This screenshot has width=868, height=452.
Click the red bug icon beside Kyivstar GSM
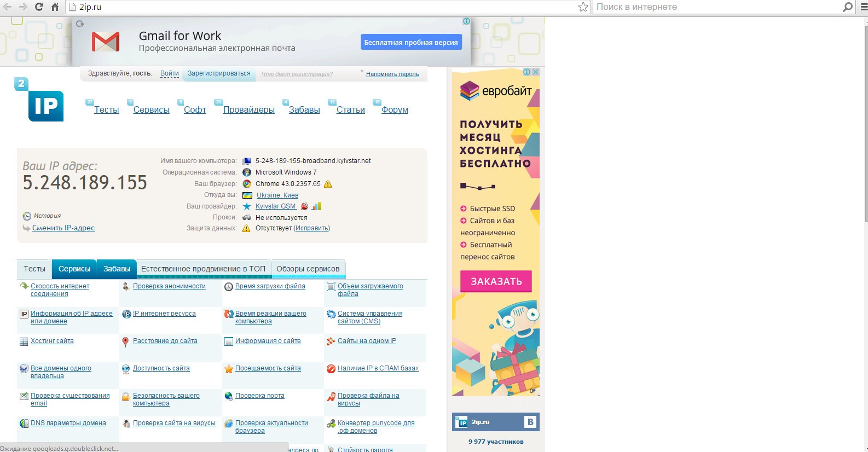[x=304, y=206]
